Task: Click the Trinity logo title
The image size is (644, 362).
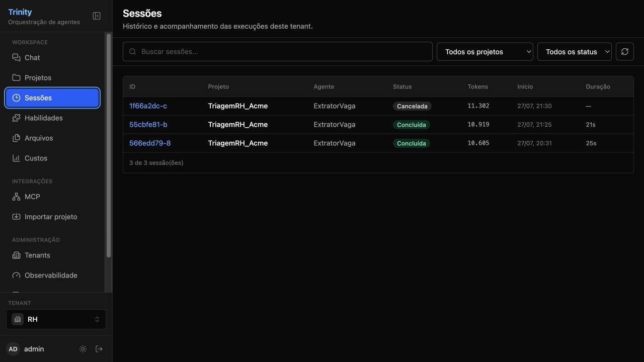Action: (20, 12)
